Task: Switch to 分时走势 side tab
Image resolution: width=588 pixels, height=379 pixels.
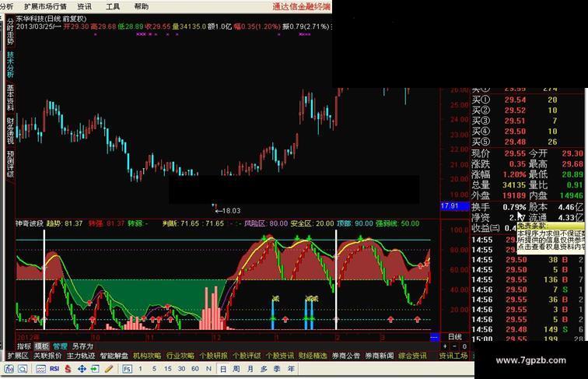Action: pyautogui.click(x=10, y=31)
